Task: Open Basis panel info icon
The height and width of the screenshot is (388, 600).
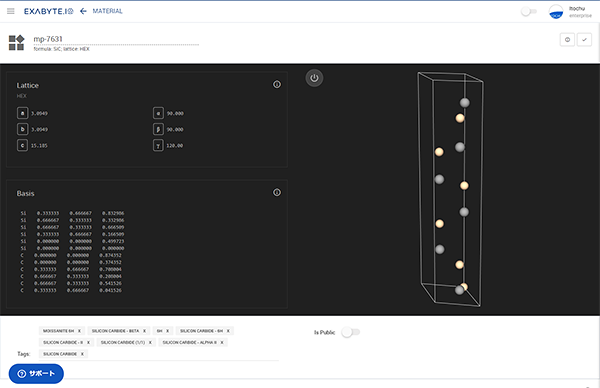Action: coord(277,192)
